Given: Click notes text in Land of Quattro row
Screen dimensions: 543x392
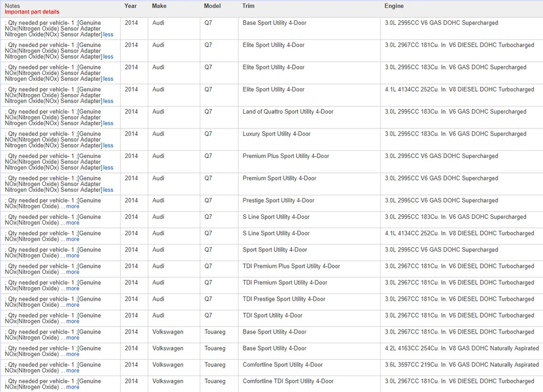Looking at the screenshot, I should coord(54,118).
